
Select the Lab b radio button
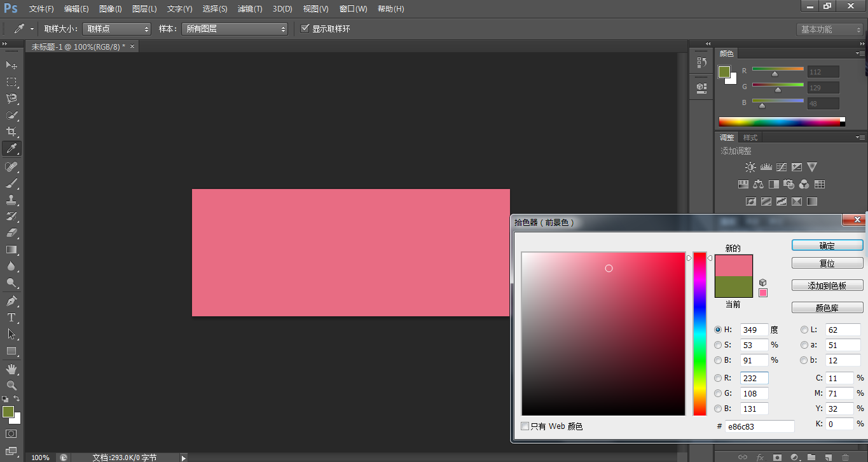point(804,360)
